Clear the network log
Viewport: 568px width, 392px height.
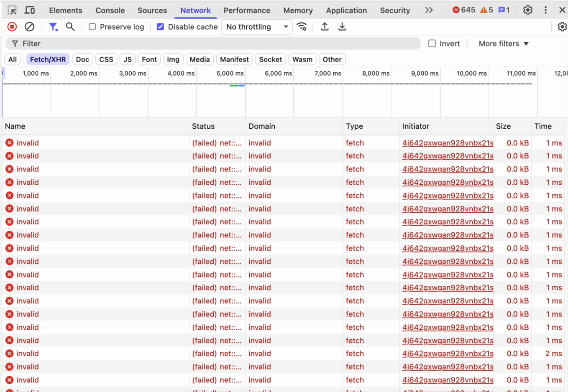pyautogui.click(x=29, y=27)
